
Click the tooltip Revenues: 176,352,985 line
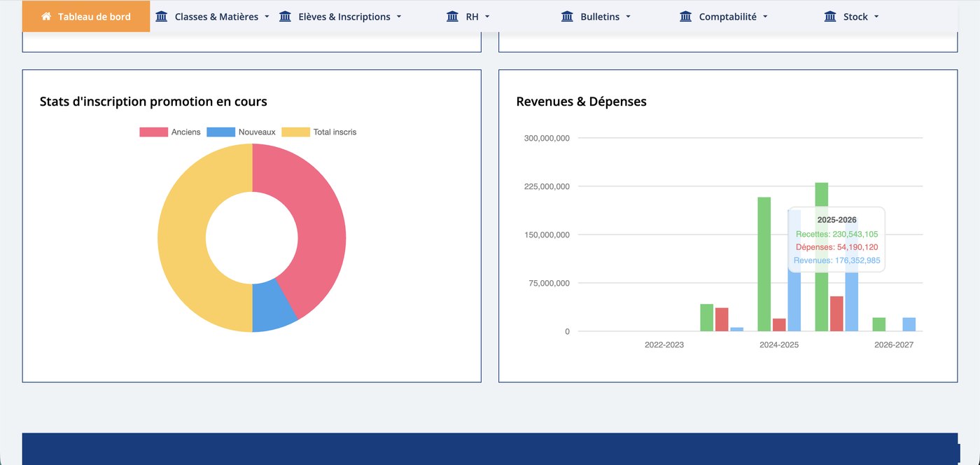(x=836, y=261)
